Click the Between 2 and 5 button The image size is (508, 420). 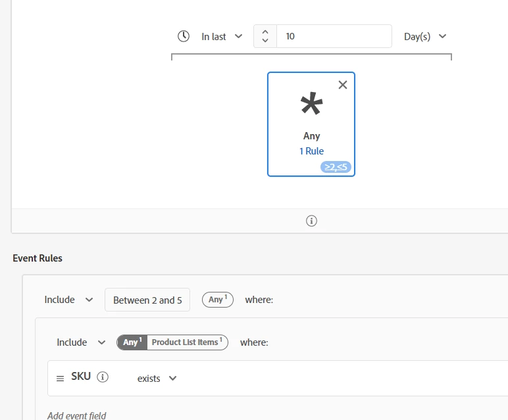pos(147,300)
